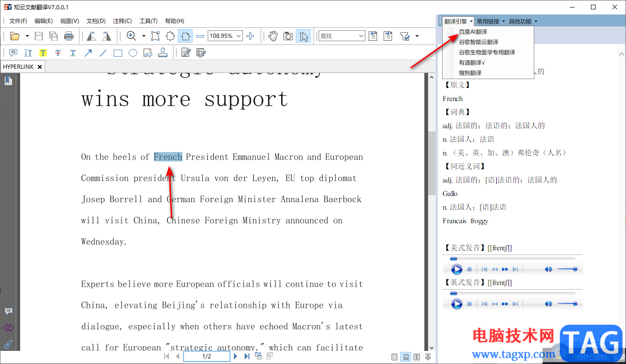Open the zoom percentage dropdown

pos(239,36)
